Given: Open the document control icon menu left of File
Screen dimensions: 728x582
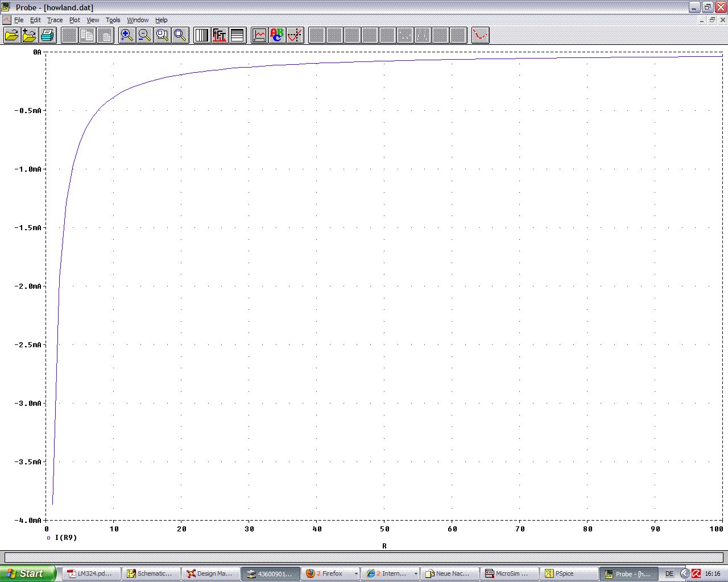Looking at the screenshot, I should coord(6,20).
